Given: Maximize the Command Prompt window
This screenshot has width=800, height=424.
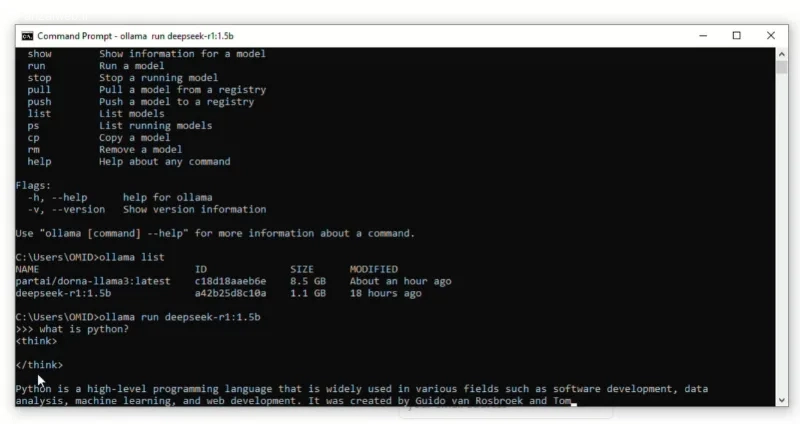Looking at the screenshot, I should (x=737, y=36).
